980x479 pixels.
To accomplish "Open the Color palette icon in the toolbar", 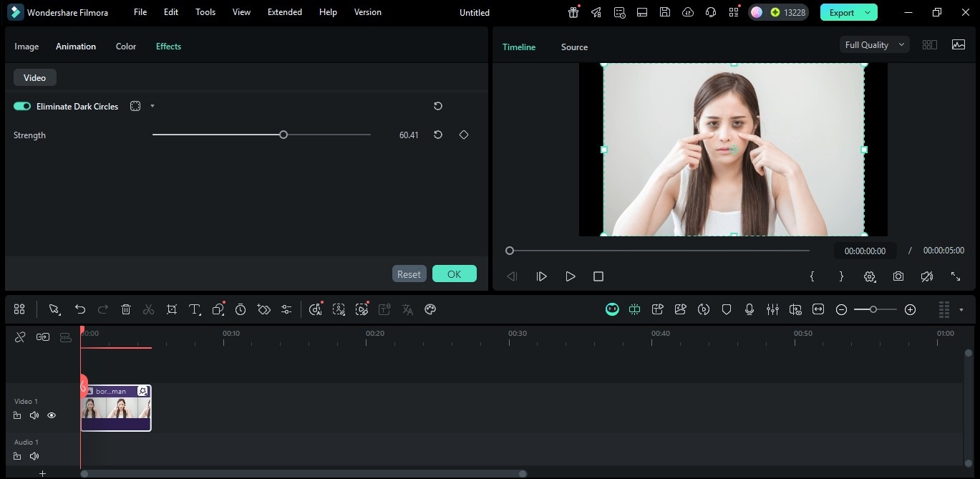I will (430, 309).
